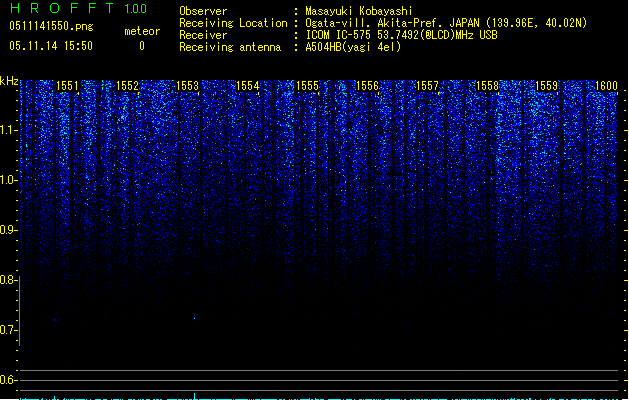Click the HROFFT 1.0.0 title text
Viewport: 629px width, 400px height.
78,8
